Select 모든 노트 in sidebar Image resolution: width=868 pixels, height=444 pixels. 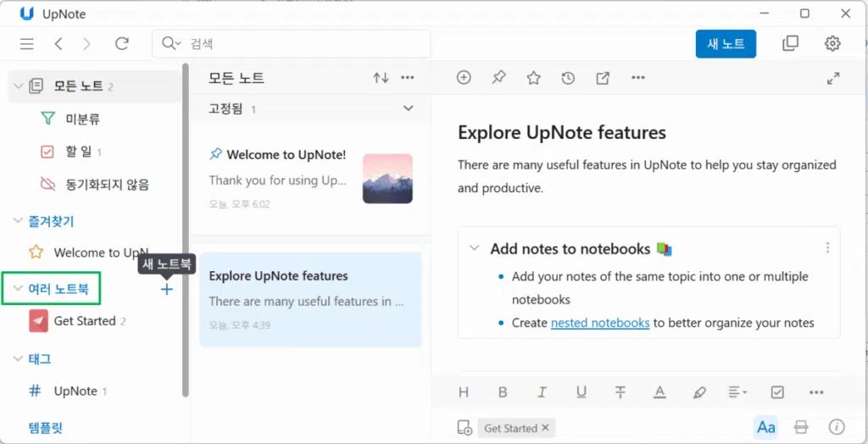click(x=94, y=86)
